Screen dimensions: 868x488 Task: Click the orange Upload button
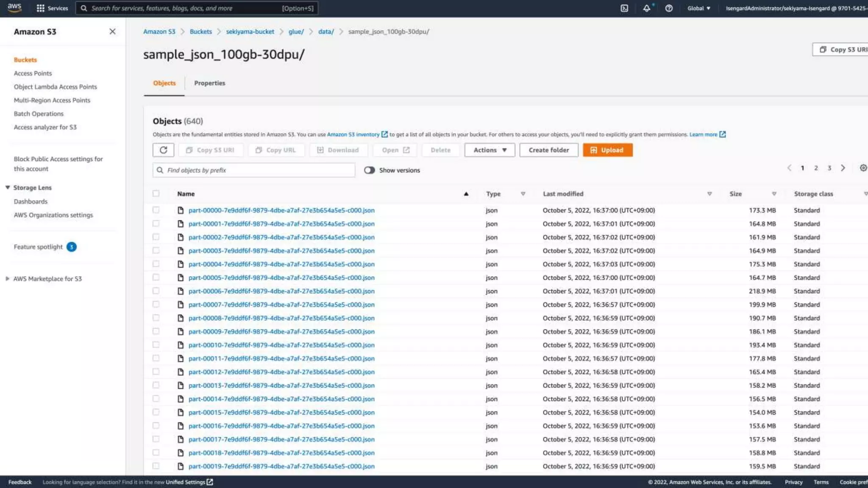[607, 150]
